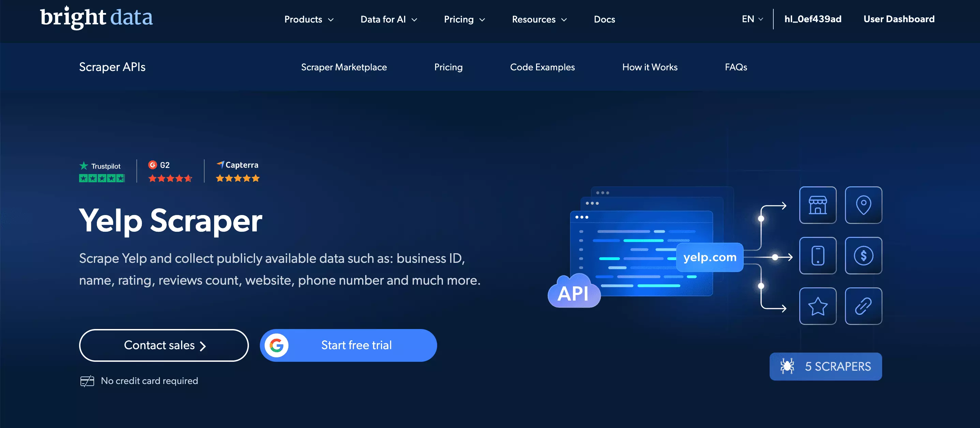The image size is (980, 428).
Task: Click the Google G logo icon
Action: point(277,345)
